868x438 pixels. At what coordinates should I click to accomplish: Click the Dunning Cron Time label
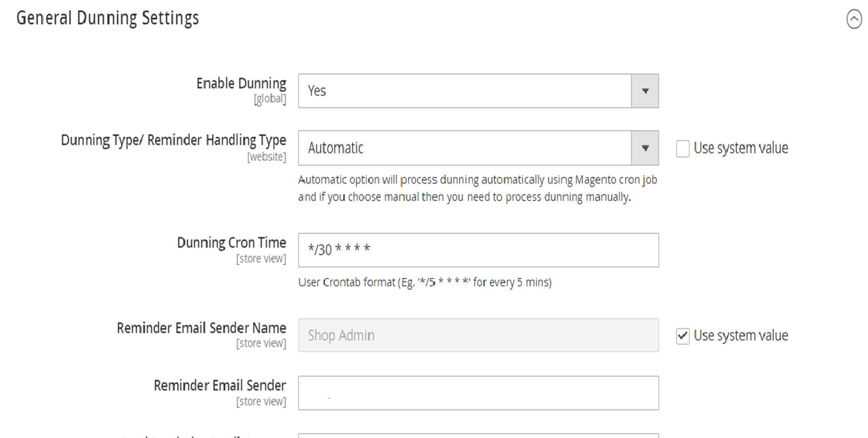tap(231, 243)
